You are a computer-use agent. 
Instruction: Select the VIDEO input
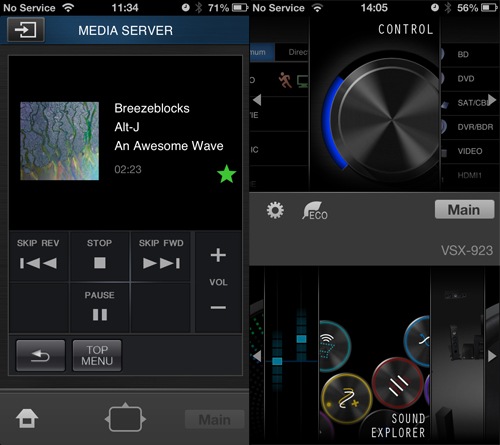pyautogui.click(x=471, y=151)
